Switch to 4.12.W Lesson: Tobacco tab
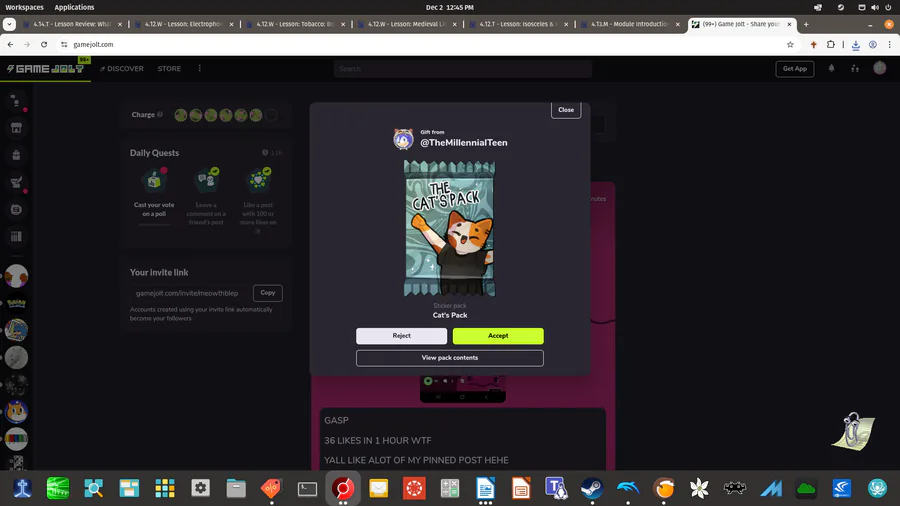 tap(295, 24)
